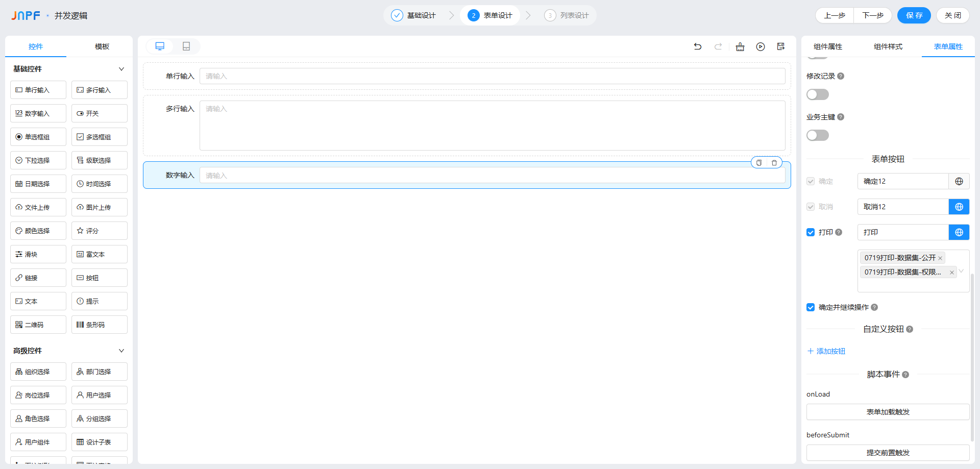
Task: Add the 颜色选择 control
Action: [x=38, y=231]
